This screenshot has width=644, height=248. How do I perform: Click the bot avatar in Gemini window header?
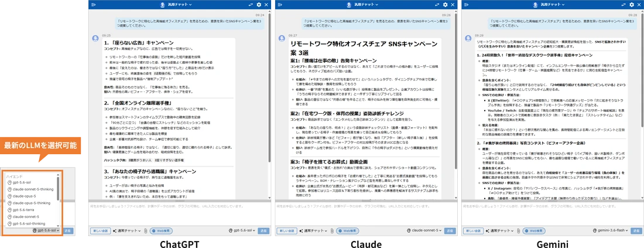[535, 5]
